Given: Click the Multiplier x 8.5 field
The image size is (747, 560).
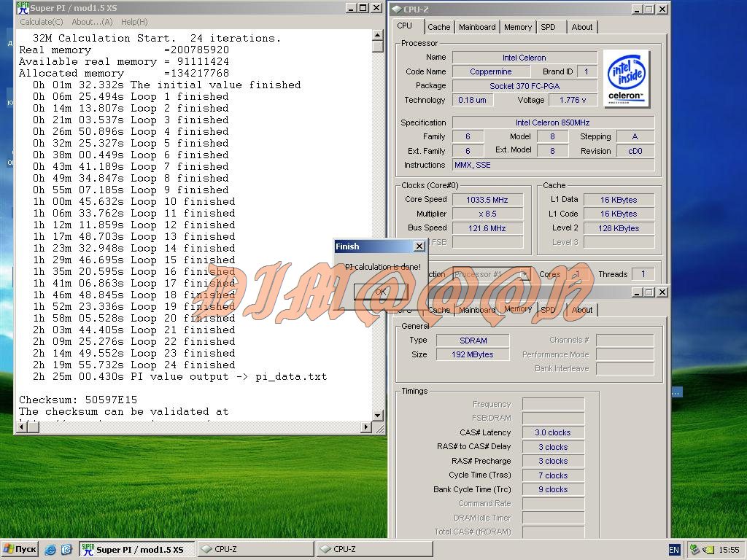Looking at the screenshot, I should coord(487,214).
